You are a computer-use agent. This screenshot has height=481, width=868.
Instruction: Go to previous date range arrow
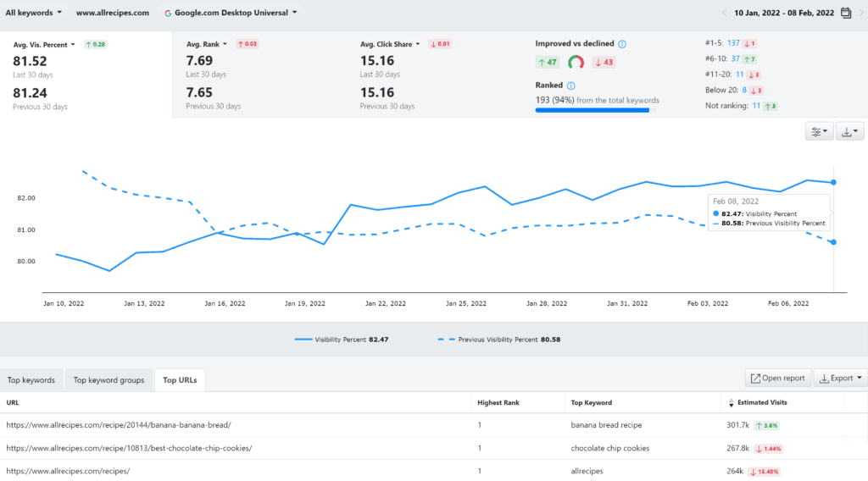pos(724,12)
